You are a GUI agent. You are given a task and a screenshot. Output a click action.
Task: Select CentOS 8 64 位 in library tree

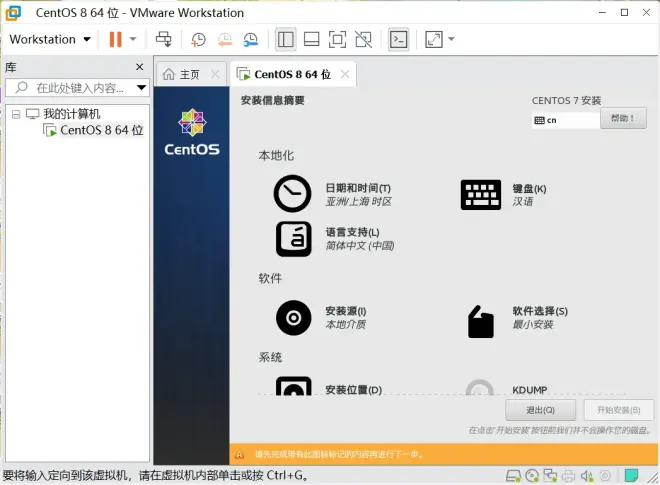[101, 130]
